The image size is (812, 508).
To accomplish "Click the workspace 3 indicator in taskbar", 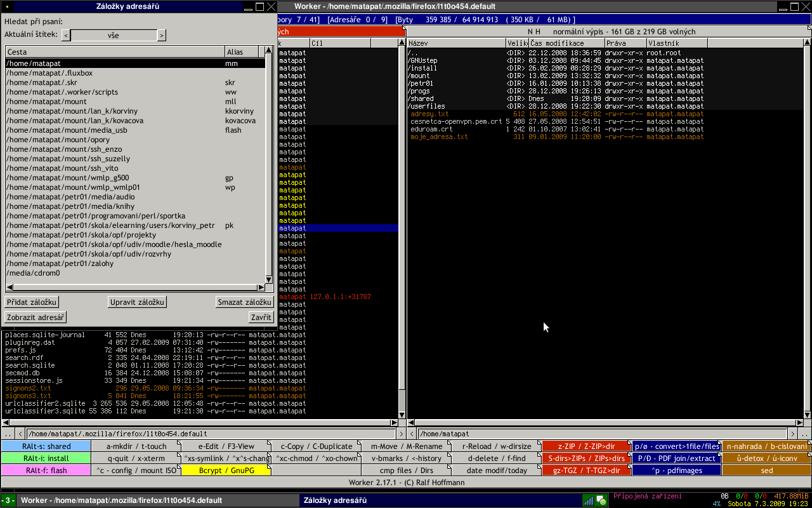I will [8, 500].
